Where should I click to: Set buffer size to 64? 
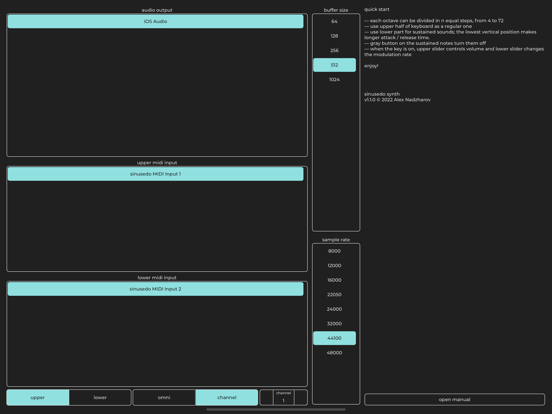[334, 21]
